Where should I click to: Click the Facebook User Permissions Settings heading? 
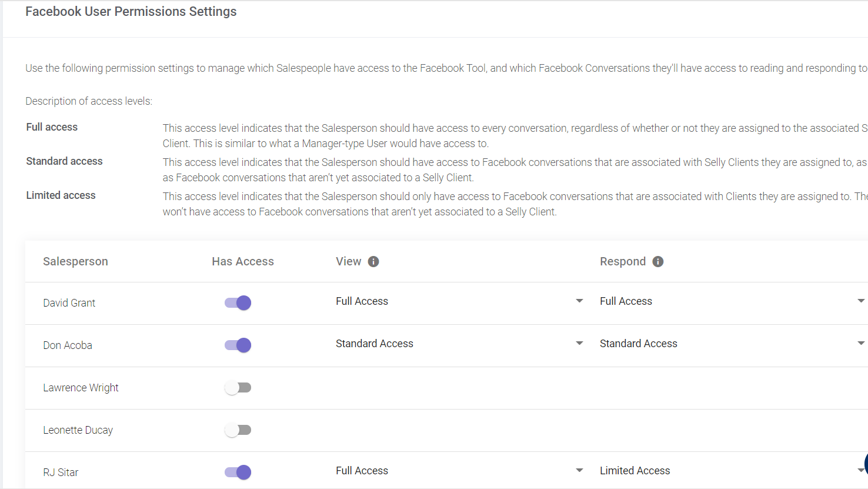pyautogui.click(x=131, y=12)
